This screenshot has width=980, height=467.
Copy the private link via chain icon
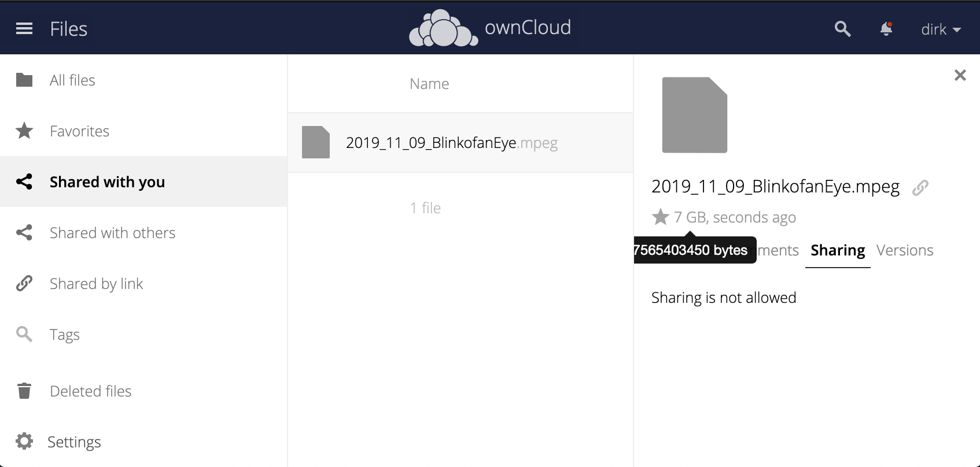coord(920,188)
